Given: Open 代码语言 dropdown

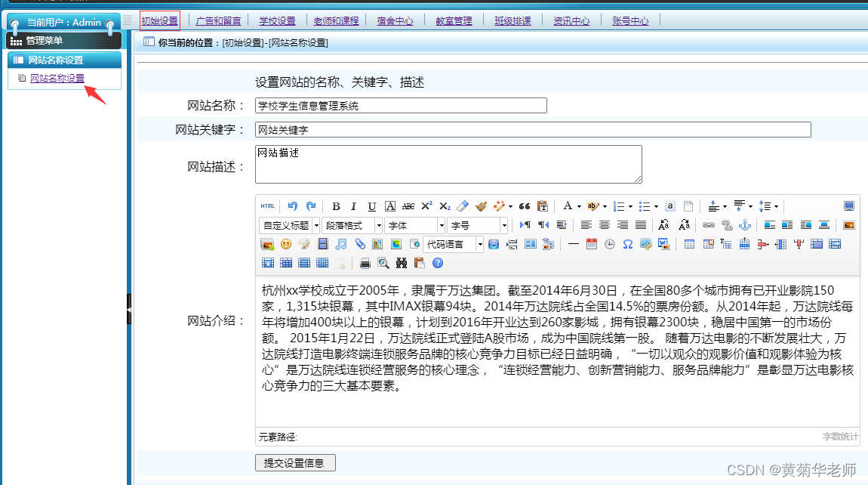Looking at the screenshot, I should [454, 245].
